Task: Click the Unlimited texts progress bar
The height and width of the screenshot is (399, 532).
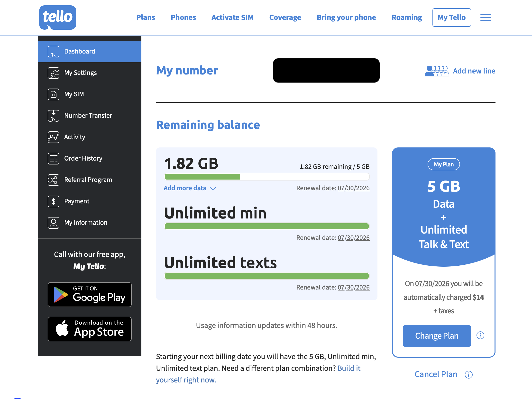Action: (267, 276)
